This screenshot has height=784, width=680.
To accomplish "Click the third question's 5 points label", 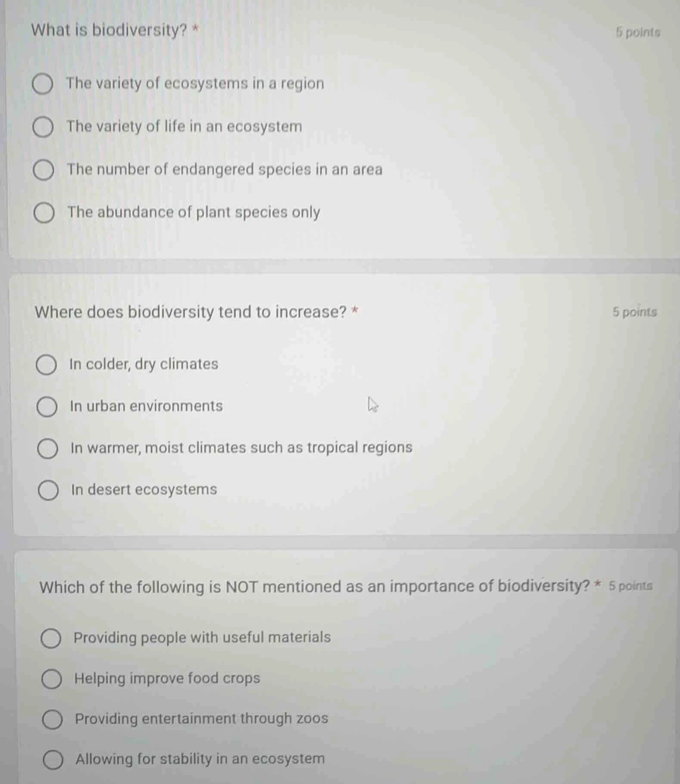I will 631,586.
